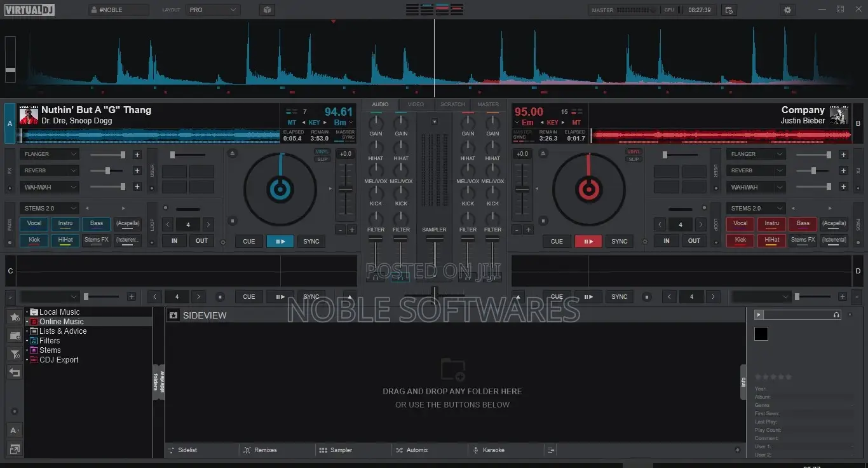868x468 pixels.
Task: Click pitch minus button on deck A
Action: (x=340, y=230)
